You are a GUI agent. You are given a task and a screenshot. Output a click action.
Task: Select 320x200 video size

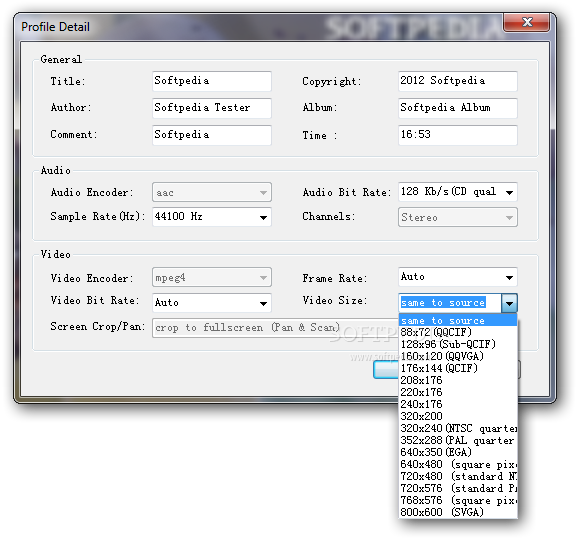pyautogui.click(x=458, y=416)
